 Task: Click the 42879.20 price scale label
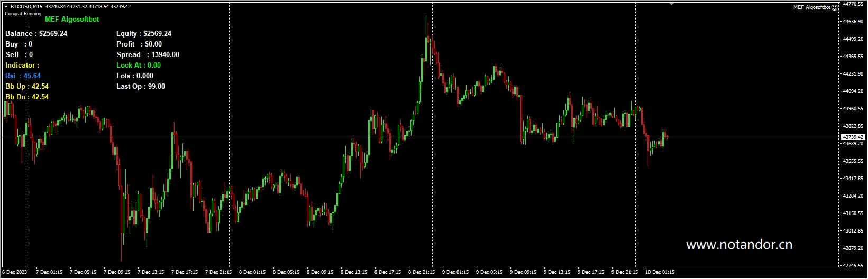[x=853, y=248]
